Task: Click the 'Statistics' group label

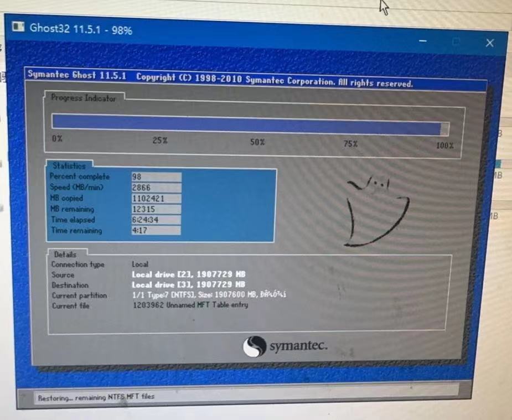Action: point(69,166)
